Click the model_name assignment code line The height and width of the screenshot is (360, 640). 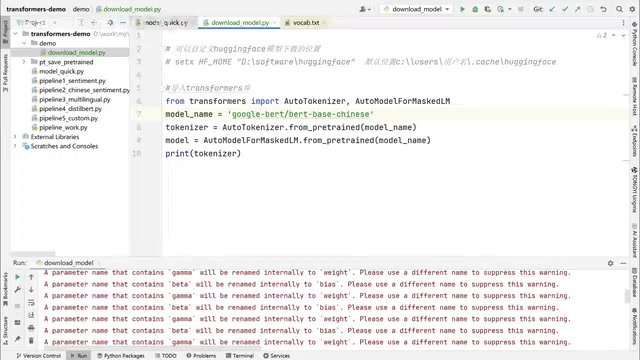point(269,114)
